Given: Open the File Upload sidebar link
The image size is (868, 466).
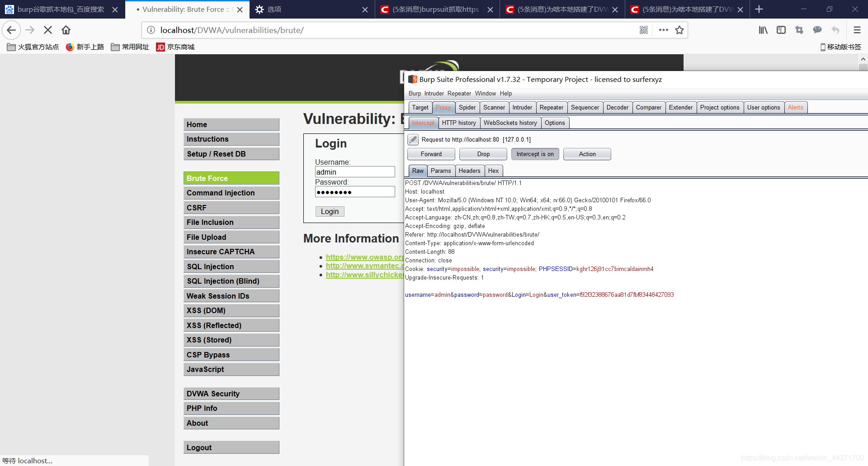Looking at the screenshot, I should pyautogui.click(x=231, y=237).
